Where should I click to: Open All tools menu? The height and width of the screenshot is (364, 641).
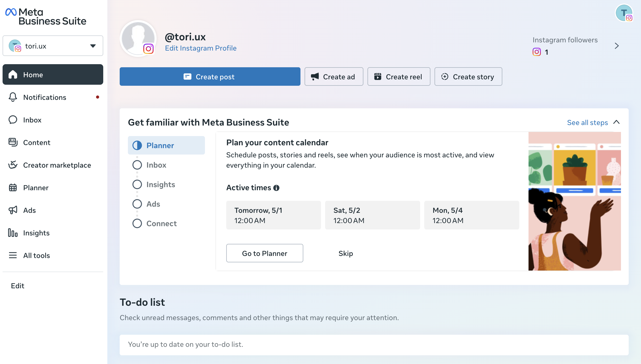click(x=36, y=255)
